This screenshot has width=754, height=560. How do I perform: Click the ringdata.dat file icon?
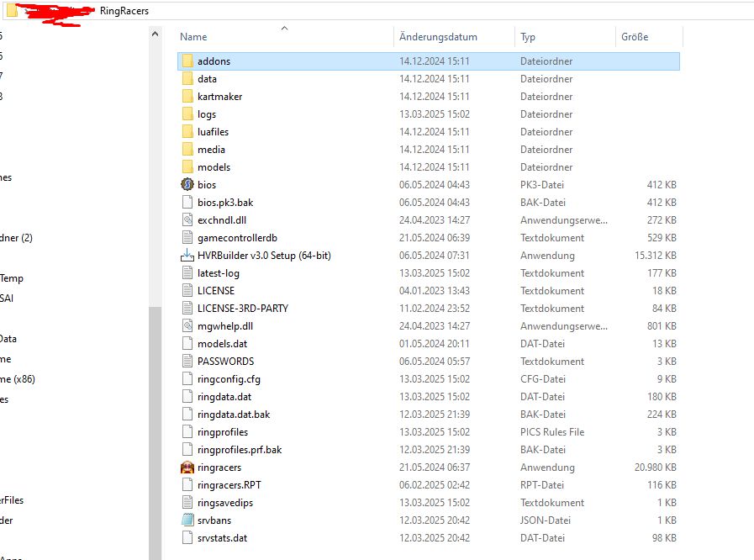click(x=187, y=397)
